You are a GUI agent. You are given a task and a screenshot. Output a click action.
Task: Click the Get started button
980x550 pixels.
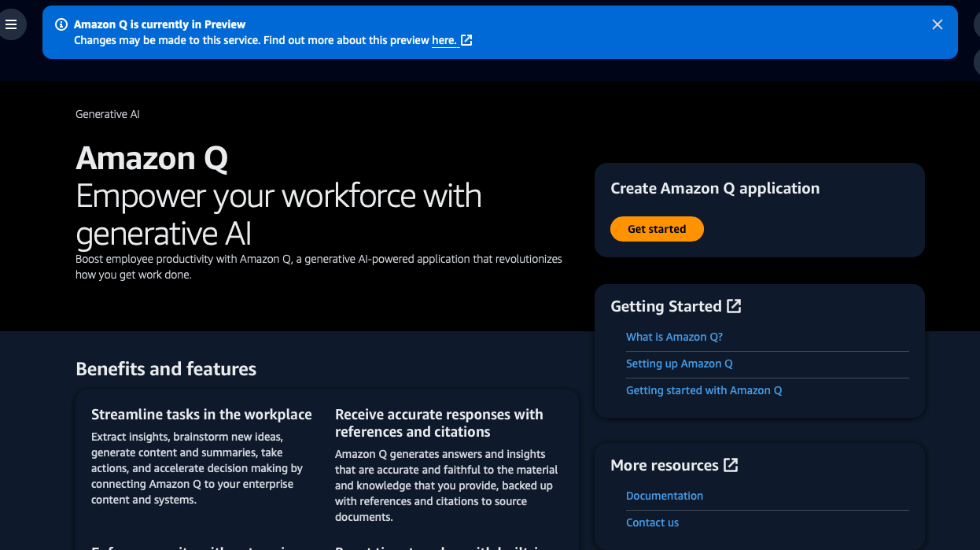pyautogui.click(x=657, y=229)
